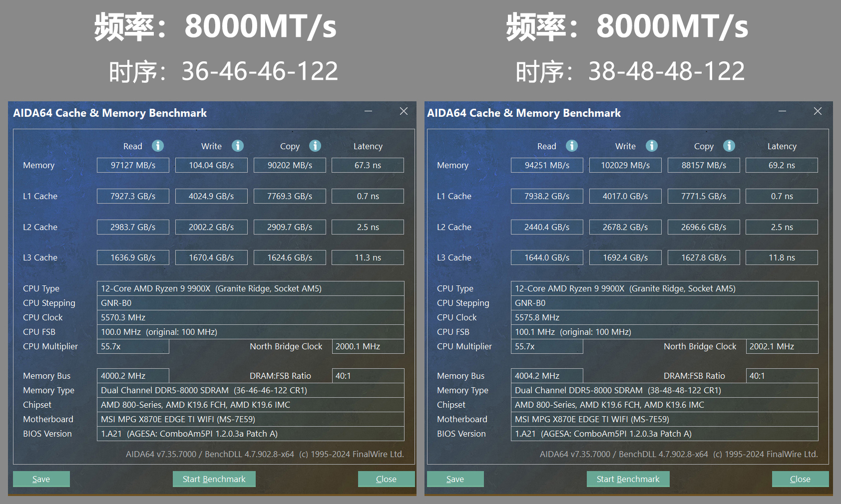Select L3 Cache write 1670.4 GB/s

pyautogui.click(x=211, y=257)
